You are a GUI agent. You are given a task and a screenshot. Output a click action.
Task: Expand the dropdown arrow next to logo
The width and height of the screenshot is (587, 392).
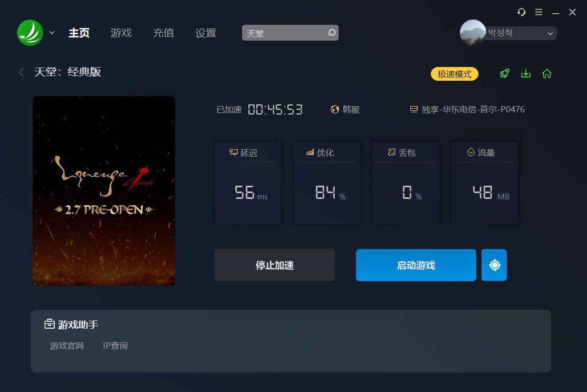click(52, 33)
